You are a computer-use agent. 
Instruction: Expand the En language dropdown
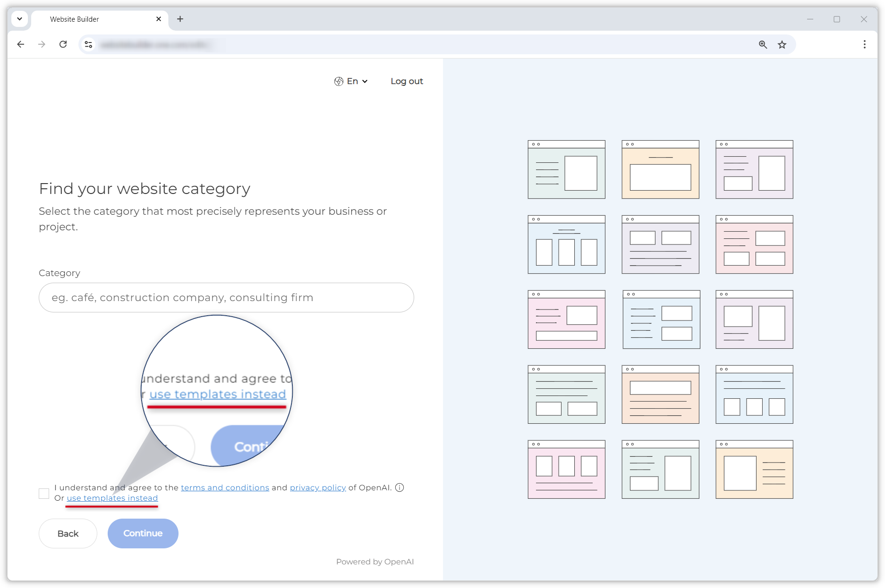[351, 81]
